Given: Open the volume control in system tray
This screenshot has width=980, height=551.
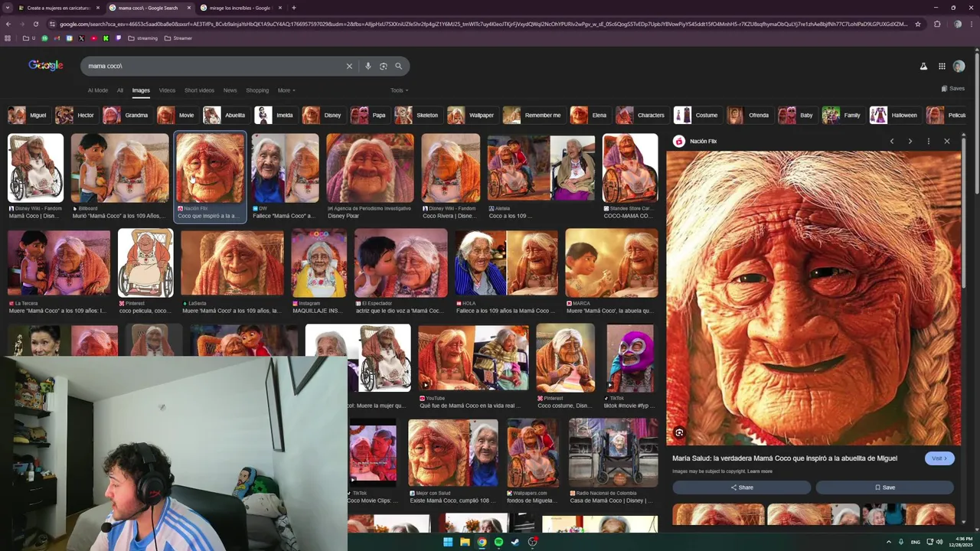Looking at the screenshot, I should [x=940, y=542].
